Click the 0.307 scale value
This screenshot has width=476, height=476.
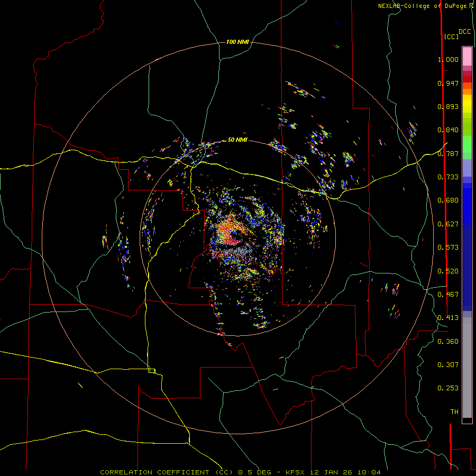click(x=448, y=365)
